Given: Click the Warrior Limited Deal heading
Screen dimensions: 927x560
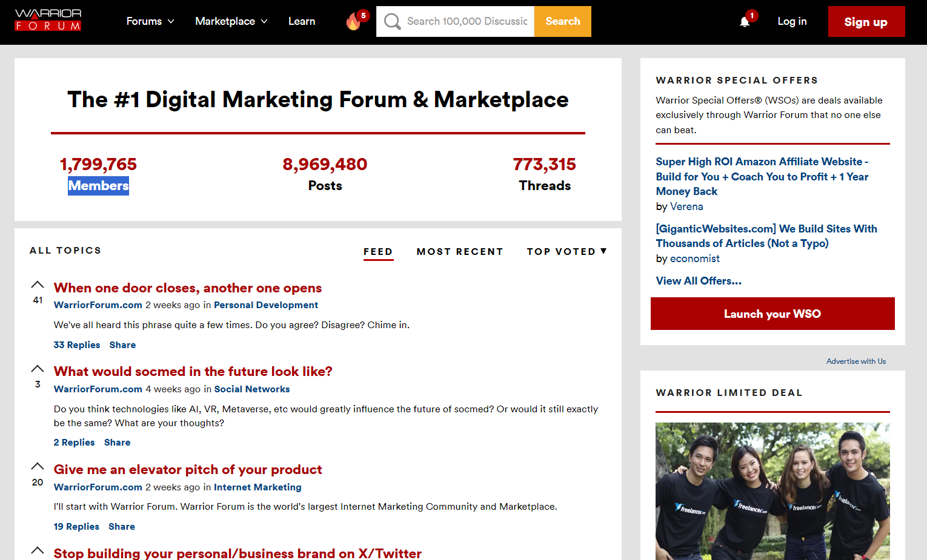Looking at the screenshot, I should [729, 392].
